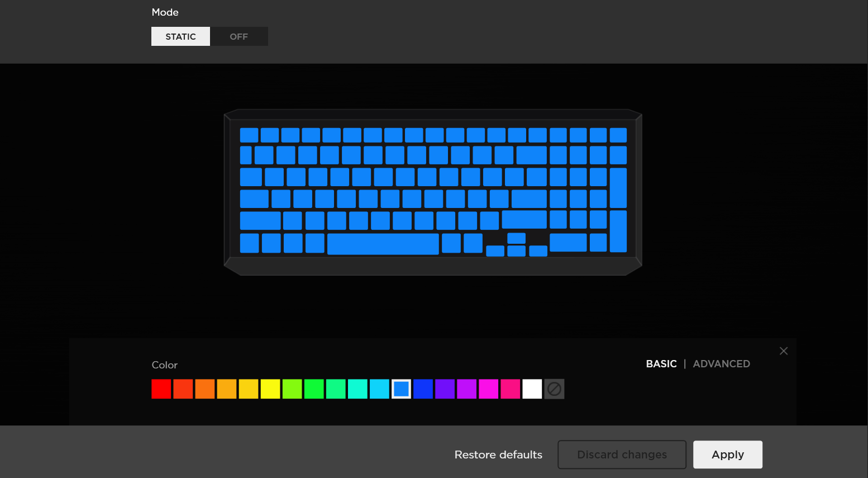The height and width of the screenshot is (478, 868).
Task: Switch to the BASIC color tab
Action: click(661, 364)
